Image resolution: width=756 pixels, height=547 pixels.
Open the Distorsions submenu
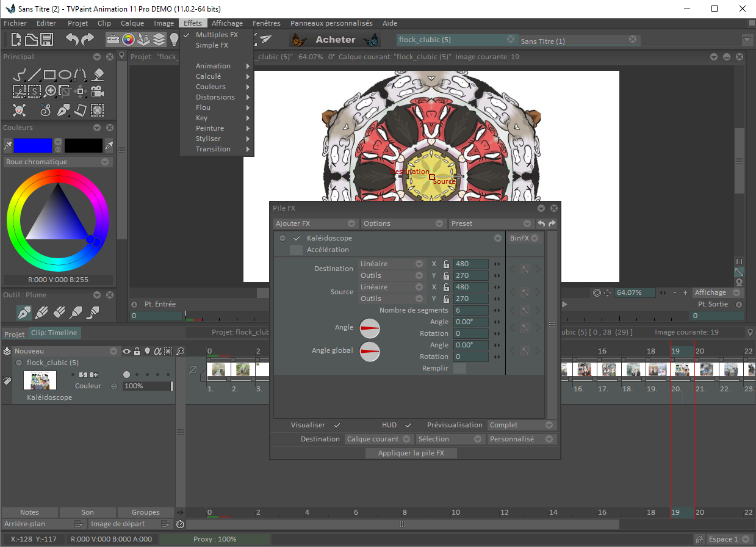click(x=215, y=97)
